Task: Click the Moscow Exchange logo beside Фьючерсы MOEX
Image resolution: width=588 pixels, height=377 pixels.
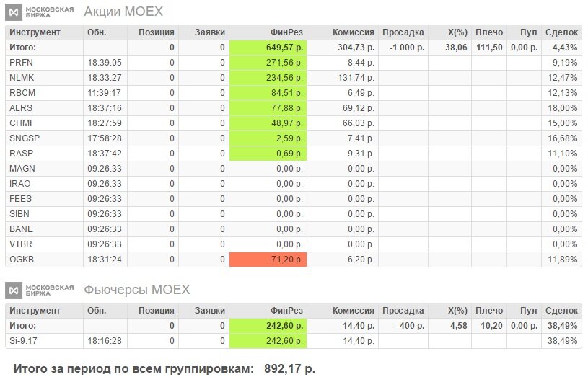Action: click(x=40, y=290)
